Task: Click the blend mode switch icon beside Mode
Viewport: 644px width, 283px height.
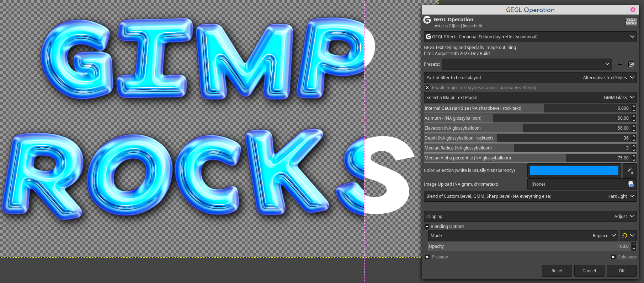Action: coord(624,235)
